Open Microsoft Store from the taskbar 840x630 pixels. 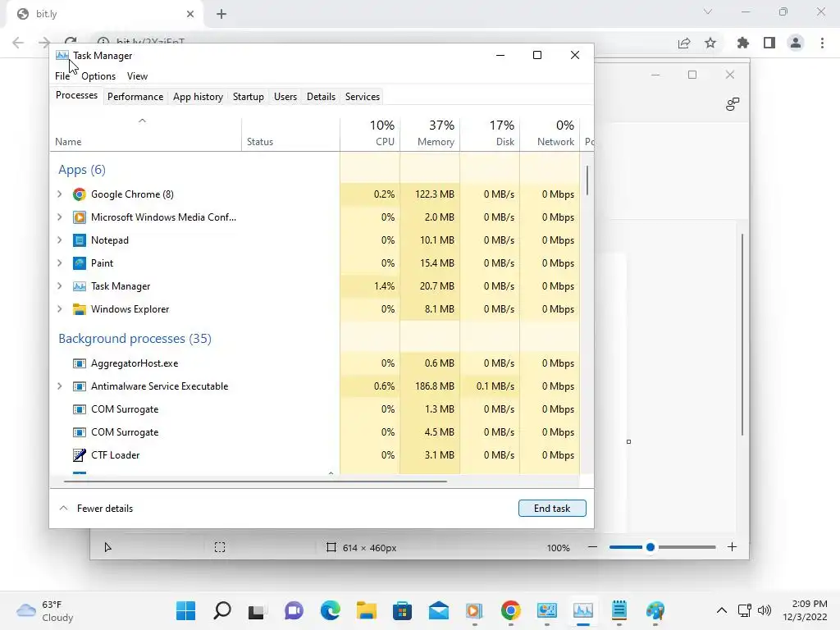[402, 610]
